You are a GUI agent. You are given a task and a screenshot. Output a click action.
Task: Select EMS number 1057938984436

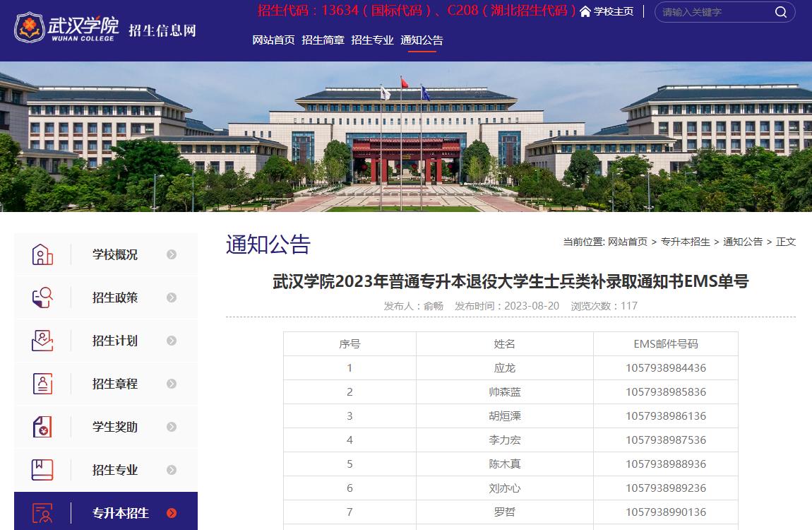(x=665, y=368)
